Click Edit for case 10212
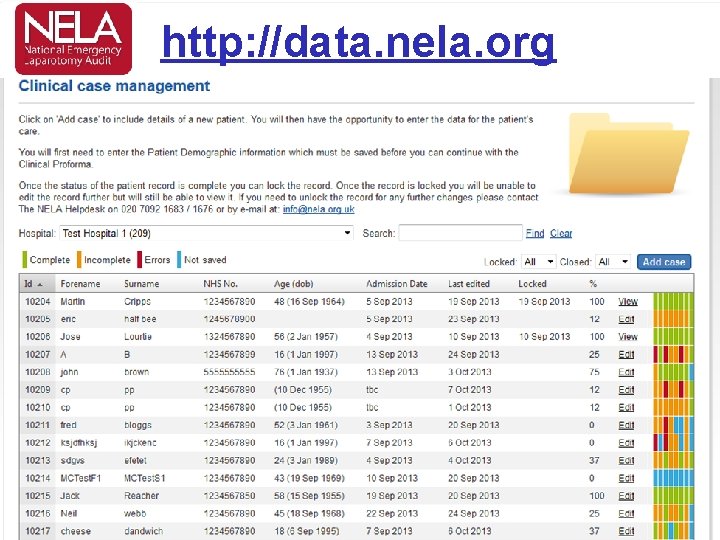This screenshot has width=720, height=540. pos(626,443)
